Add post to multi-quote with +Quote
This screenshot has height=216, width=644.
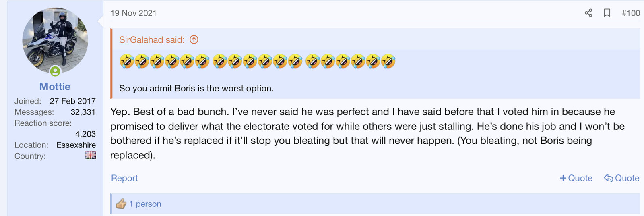pyautogui.click(x=576, y=178)
